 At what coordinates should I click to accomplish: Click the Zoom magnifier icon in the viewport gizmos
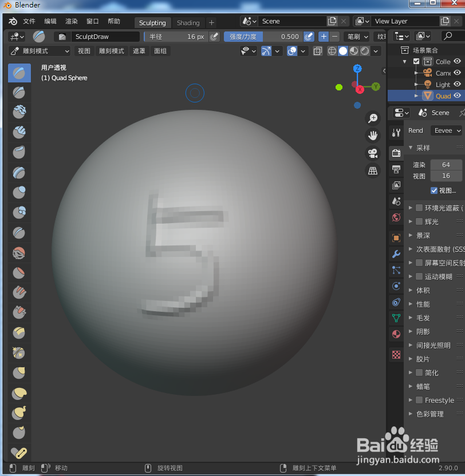pyautogui.click(x=373, y=118)
